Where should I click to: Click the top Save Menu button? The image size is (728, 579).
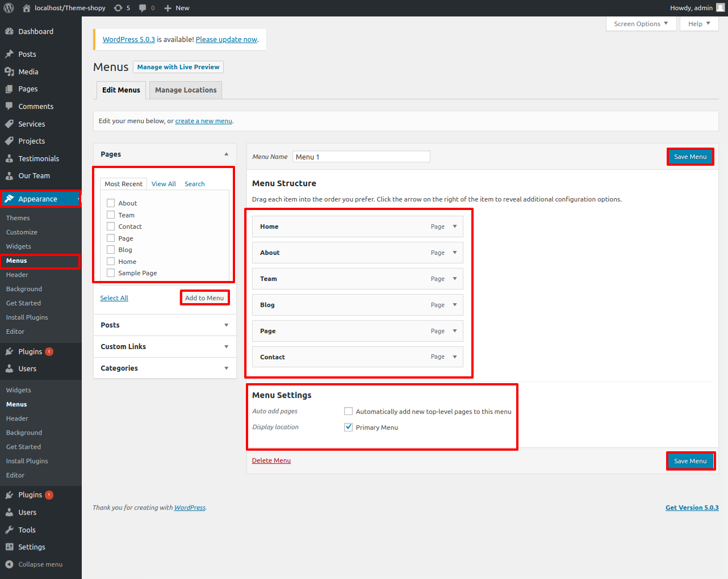[x=690, y=157]
